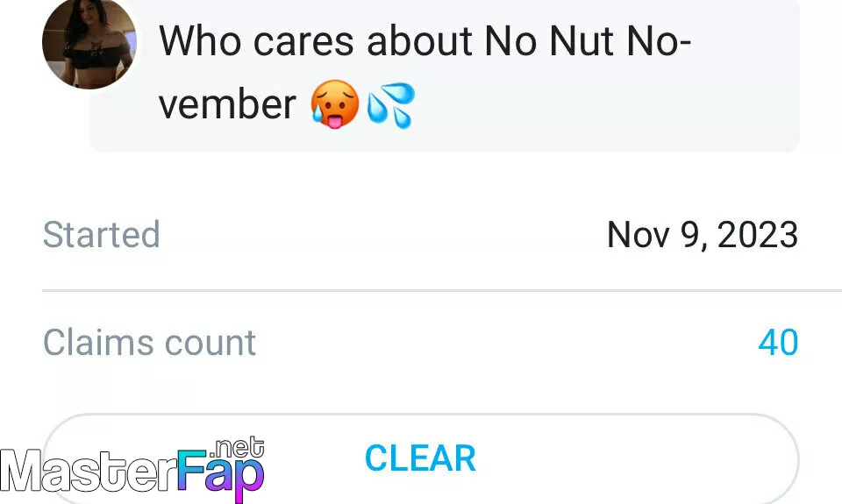Open the claims count value 40
The height and width of the screenshot is (504, 842).
(x=778, y=343)
